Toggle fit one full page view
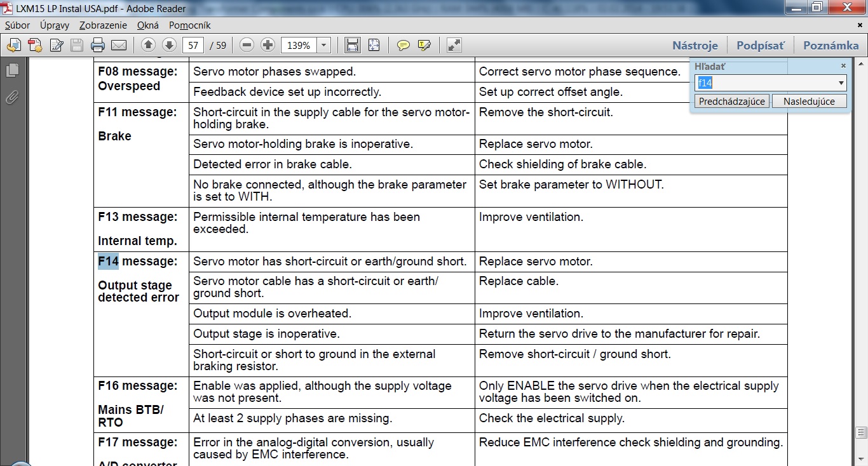The width and height of the screenshot is (868, 466). coord(374,45)
